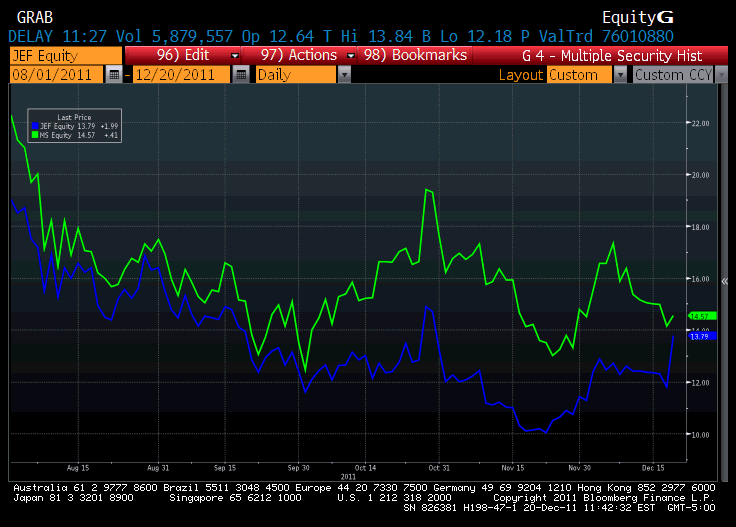The image size is (736, 527).
Task: Click the blue 13.79 last price marker
Action: coord(702,336)
